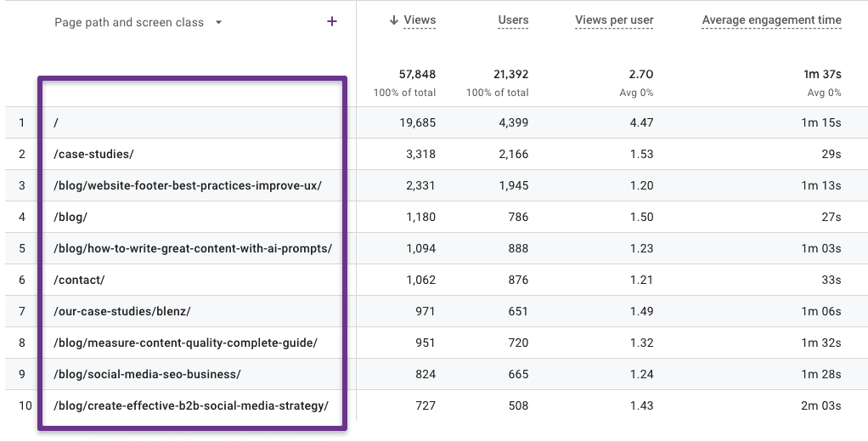
Task: Select the /blog/social-media-seo-business/ row
Action: [147, 374]
